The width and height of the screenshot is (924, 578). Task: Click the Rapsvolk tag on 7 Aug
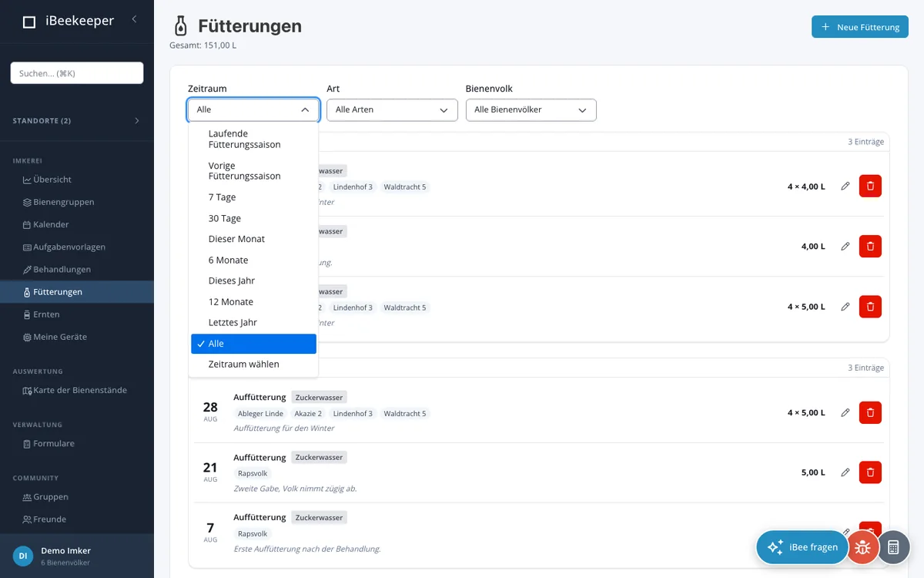(x=253, y=533)
